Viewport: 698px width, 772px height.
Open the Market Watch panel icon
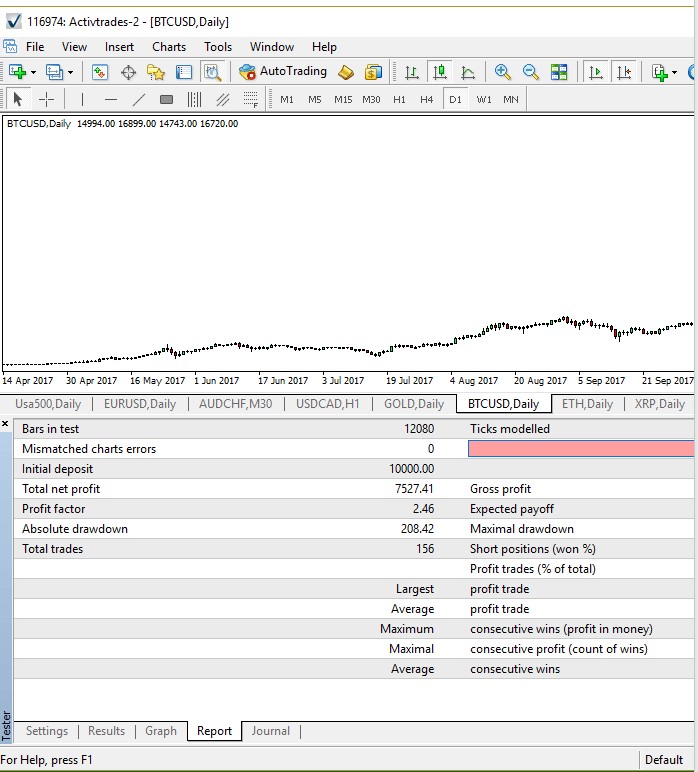pyautogui.click(x=100, y=72)
